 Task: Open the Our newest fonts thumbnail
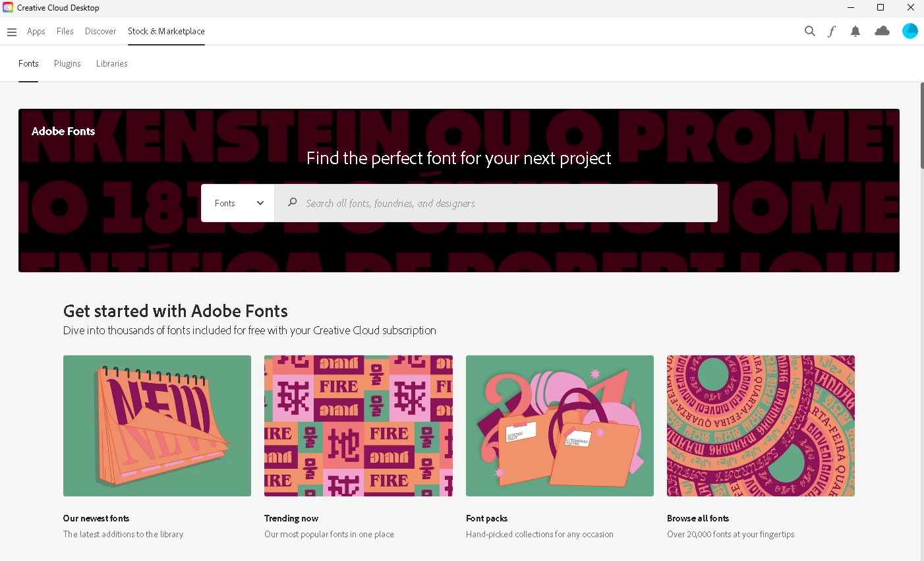point(157,426)
